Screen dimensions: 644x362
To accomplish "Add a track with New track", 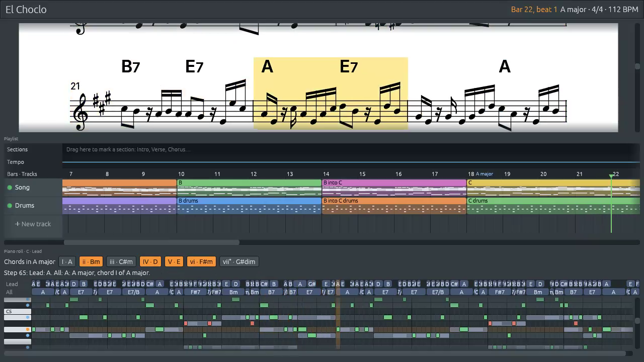I will pyautogui.click(x=33, y=224).
